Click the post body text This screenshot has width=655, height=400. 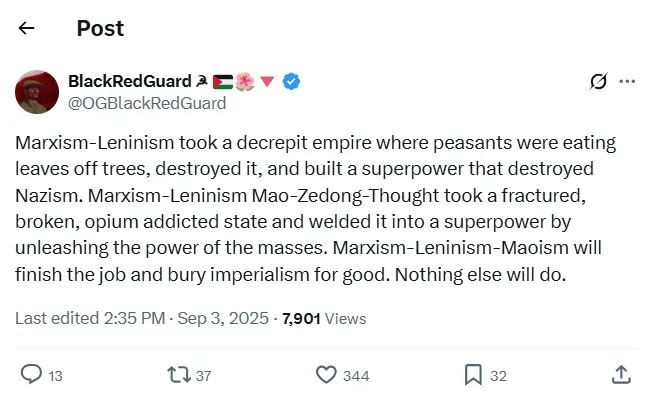tap(316, 208)
